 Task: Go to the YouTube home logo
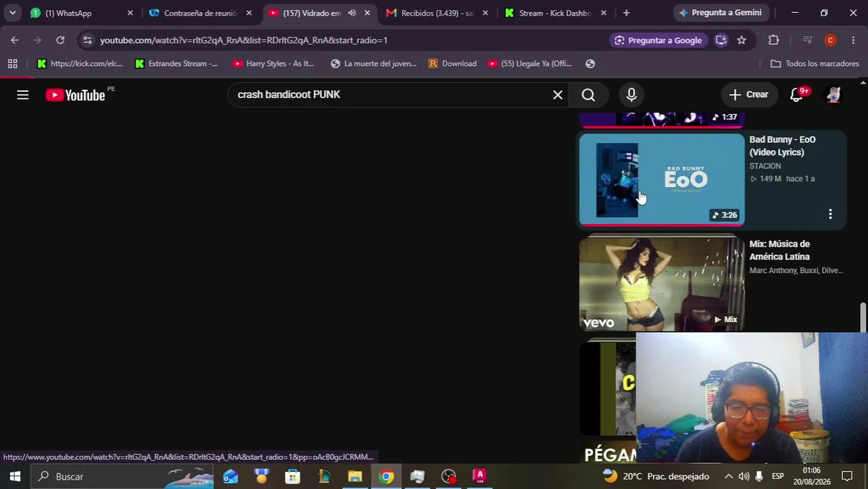point(75,95)
